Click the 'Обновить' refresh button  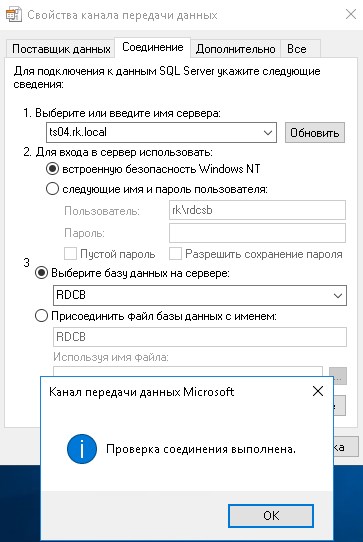[315, 132]
